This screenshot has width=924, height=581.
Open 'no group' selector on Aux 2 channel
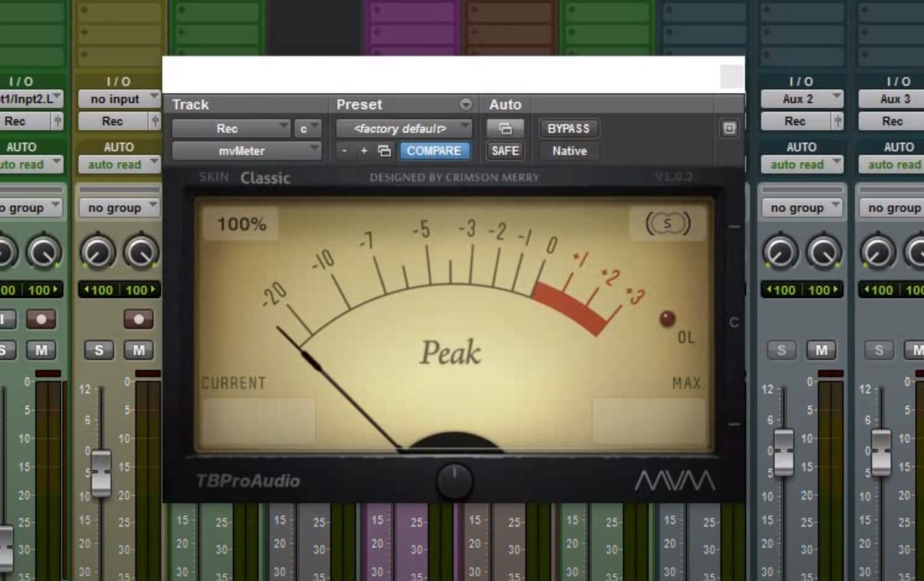click(802, 208)
